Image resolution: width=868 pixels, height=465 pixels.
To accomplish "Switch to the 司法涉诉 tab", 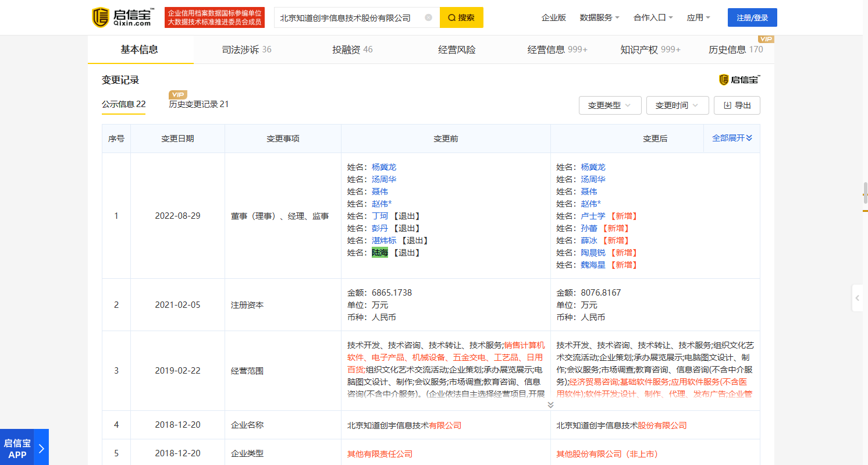I will [247, 49].
